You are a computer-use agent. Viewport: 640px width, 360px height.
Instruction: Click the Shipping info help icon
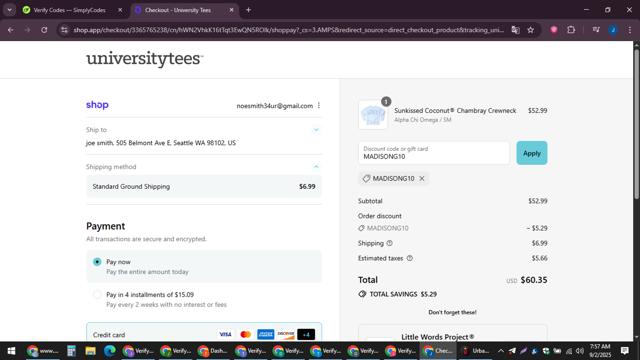[x=389, y=243]
